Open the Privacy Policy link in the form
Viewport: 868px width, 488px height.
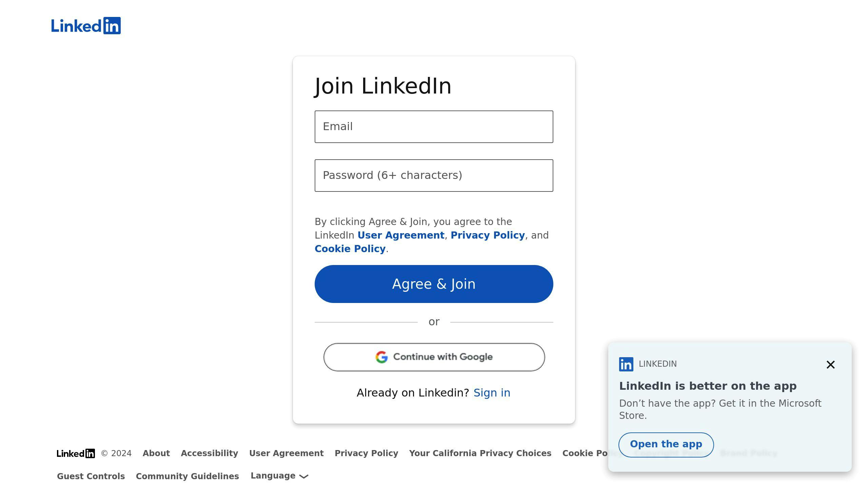pos(488,235)
